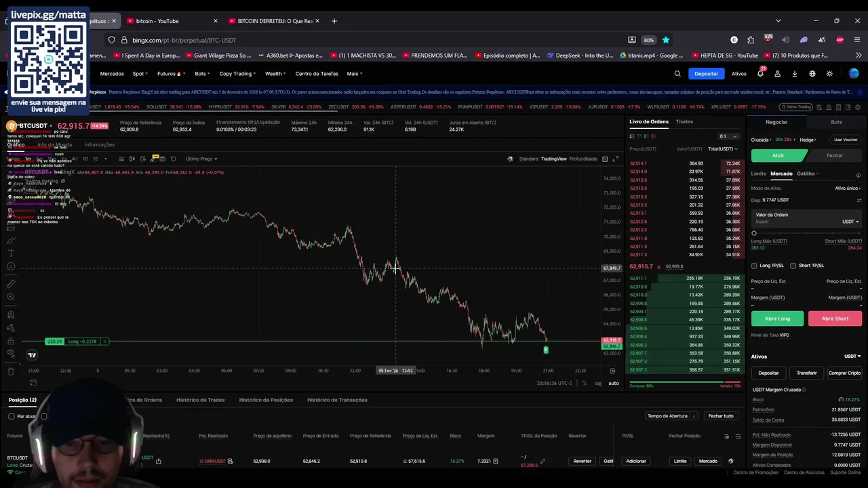Open the Total(USDT) column dropdown

pos(722,149)
